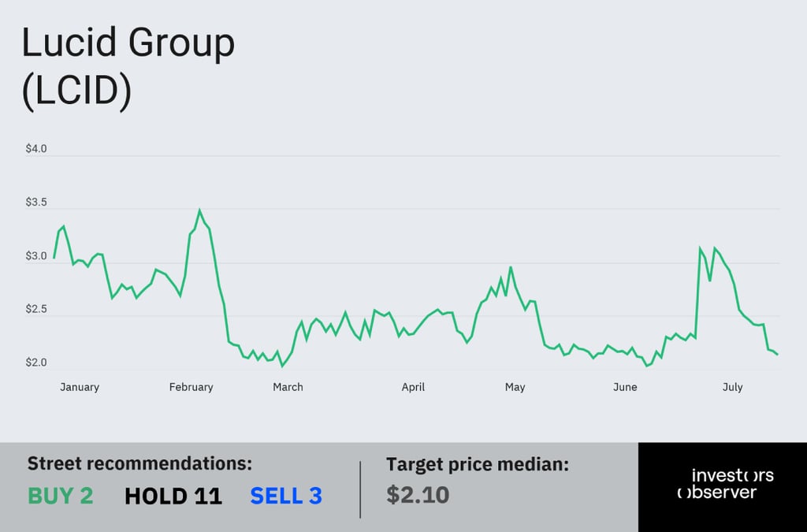Viewport: 807px width, 532px height.
Task: Click the Street recommendations heading
Action: coord(139,463)
